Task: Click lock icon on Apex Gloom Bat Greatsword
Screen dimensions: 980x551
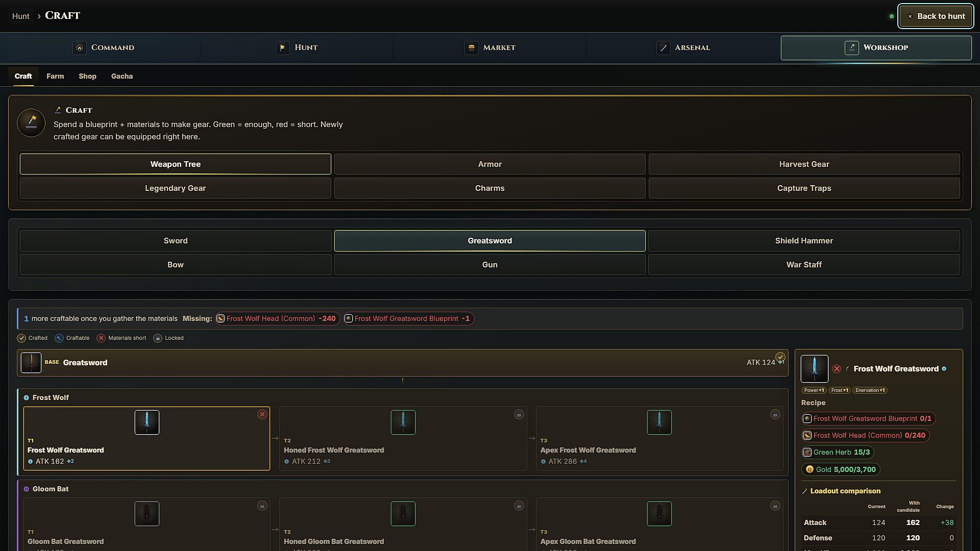Action: [x=775, y=506]
